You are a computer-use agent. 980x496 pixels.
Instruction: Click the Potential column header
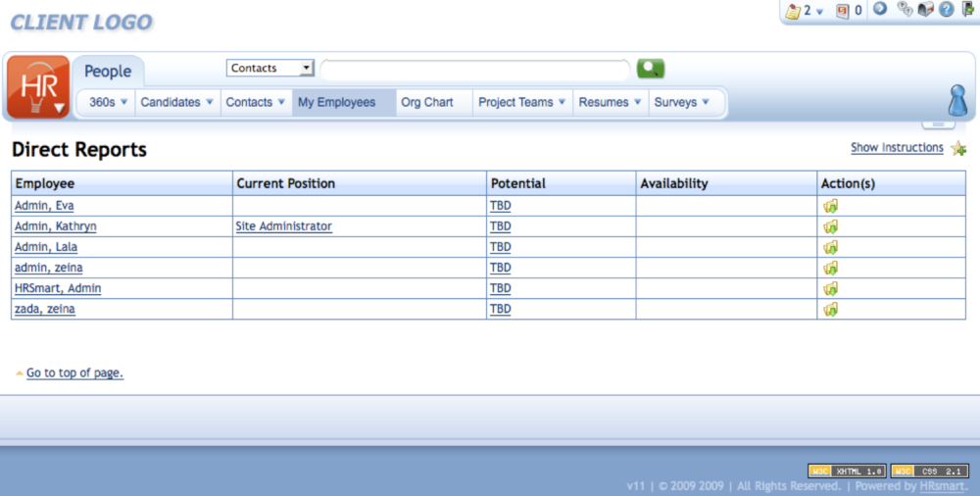point(562,183)
